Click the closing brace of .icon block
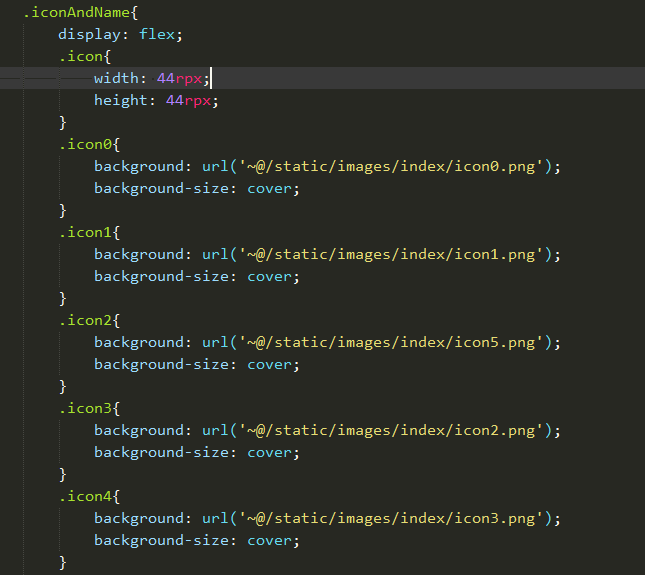Viewport: 645px width, 575px height. [x=63, y=123]
